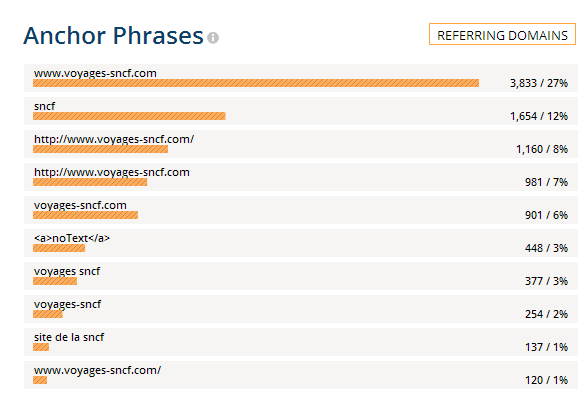Click the Anchor Phrases heading
Screen dimensions: 581x394
(x=113, y=36)
